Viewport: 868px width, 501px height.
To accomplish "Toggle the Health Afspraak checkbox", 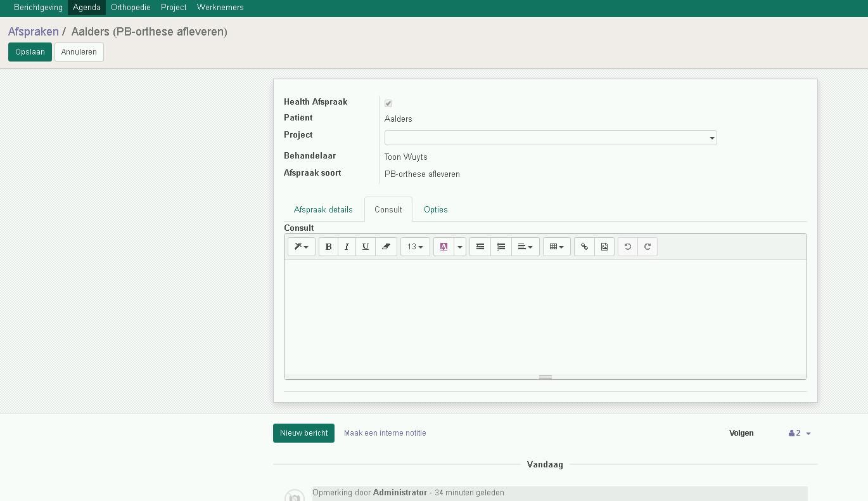I will pyautogui.click(x=388, y=103).
